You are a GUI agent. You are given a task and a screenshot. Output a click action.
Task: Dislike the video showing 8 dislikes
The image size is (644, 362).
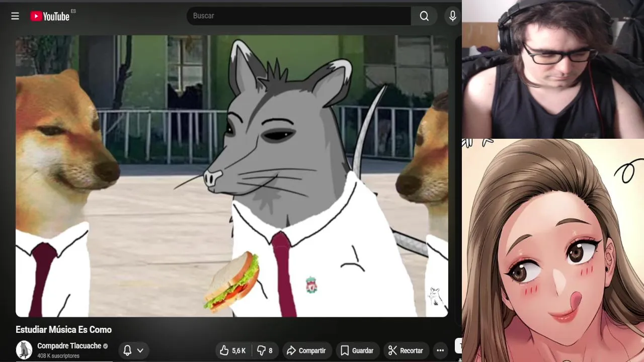[x=265, y=350]
